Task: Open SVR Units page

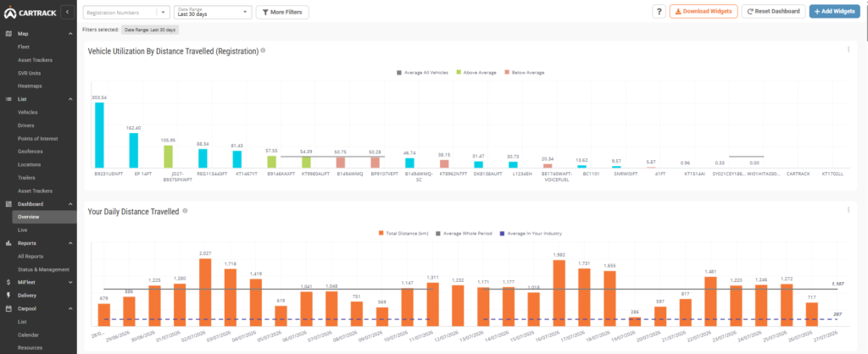Action: tap(30, 73)
